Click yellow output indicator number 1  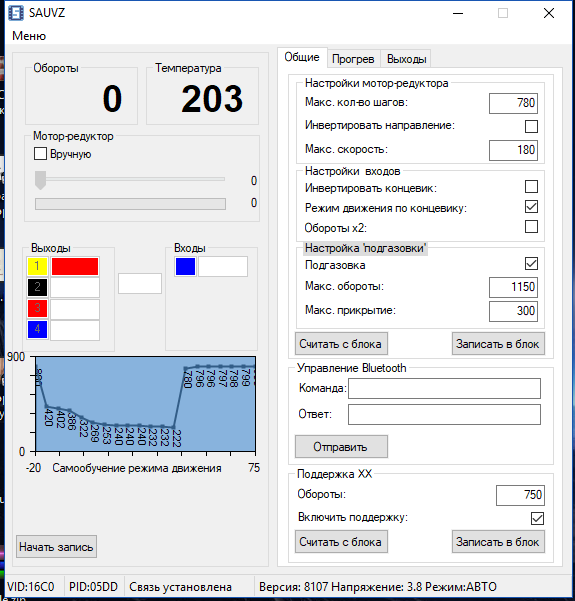click(37, 266)
